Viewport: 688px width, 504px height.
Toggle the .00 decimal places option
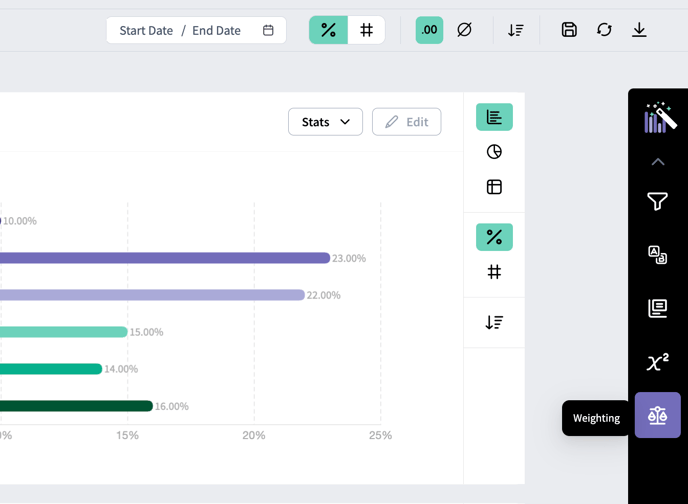tap(429, 30)
